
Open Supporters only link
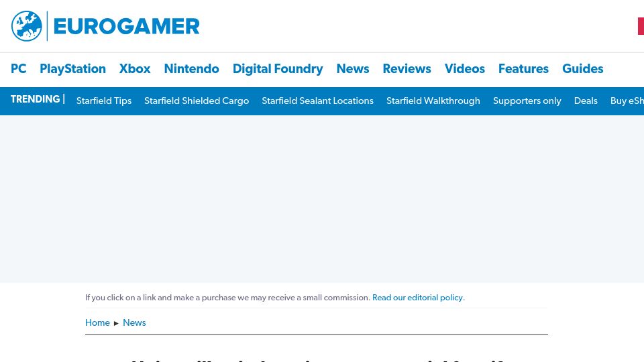point(527,101)
